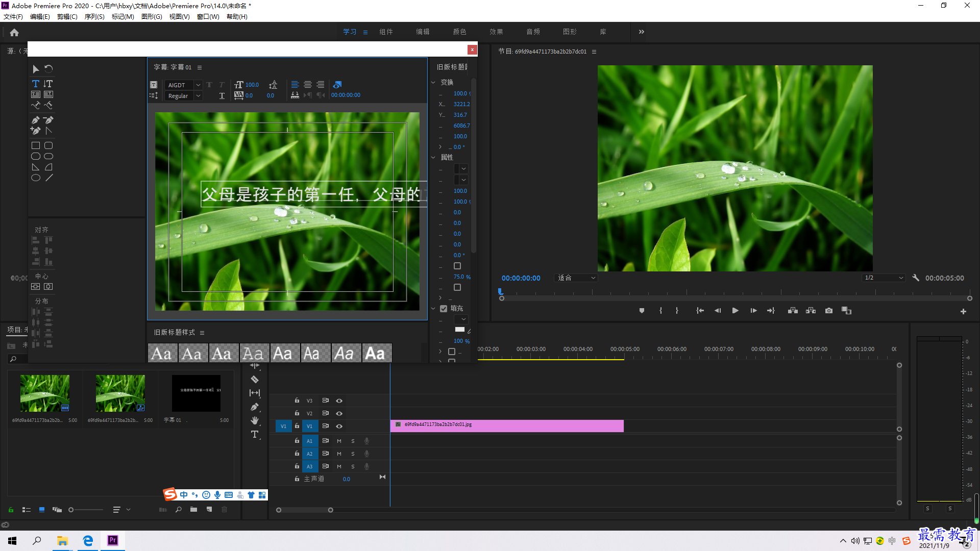Toggle the Fill (填充) checkbox
This screenshot has width=980, height=551.
pyautogui.click(x=444, y=309)
